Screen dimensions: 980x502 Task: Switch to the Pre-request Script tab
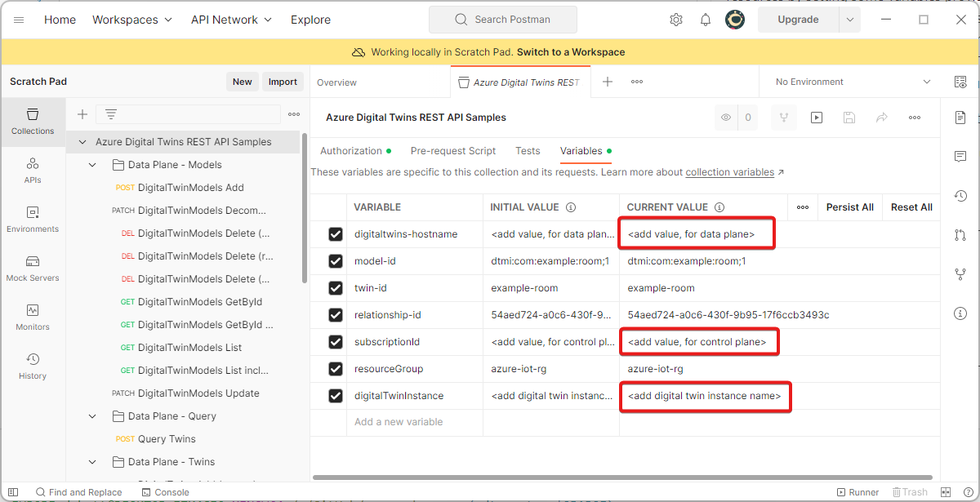453,151
